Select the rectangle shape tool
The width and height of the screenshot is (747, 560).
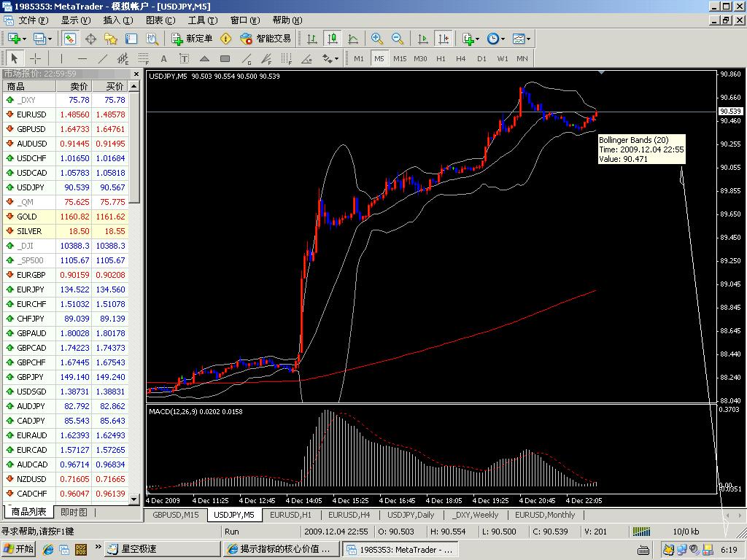225,58
